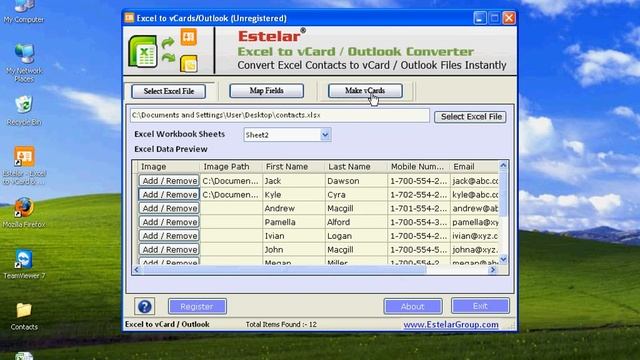Open the Recycle Bin desktop icon
Screen dimensions: 640x360
point(24,111)
